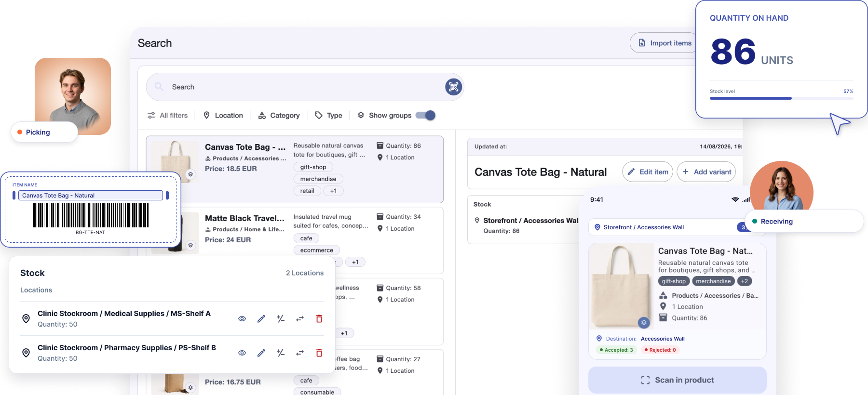Open All filters panel

tap(167, 116)
